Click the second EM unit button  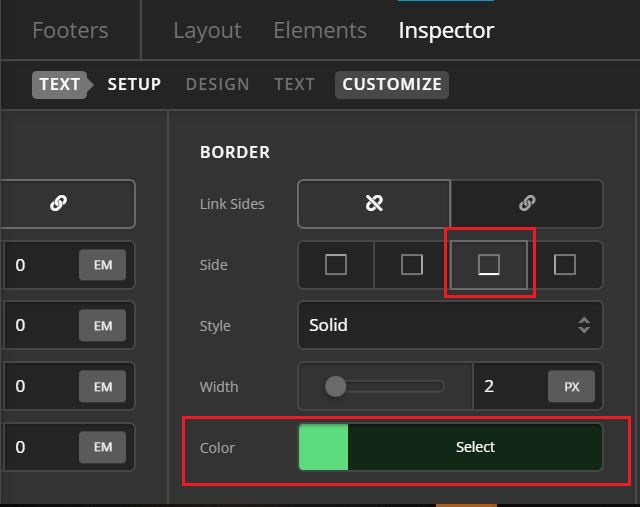(x=102, y=326)
